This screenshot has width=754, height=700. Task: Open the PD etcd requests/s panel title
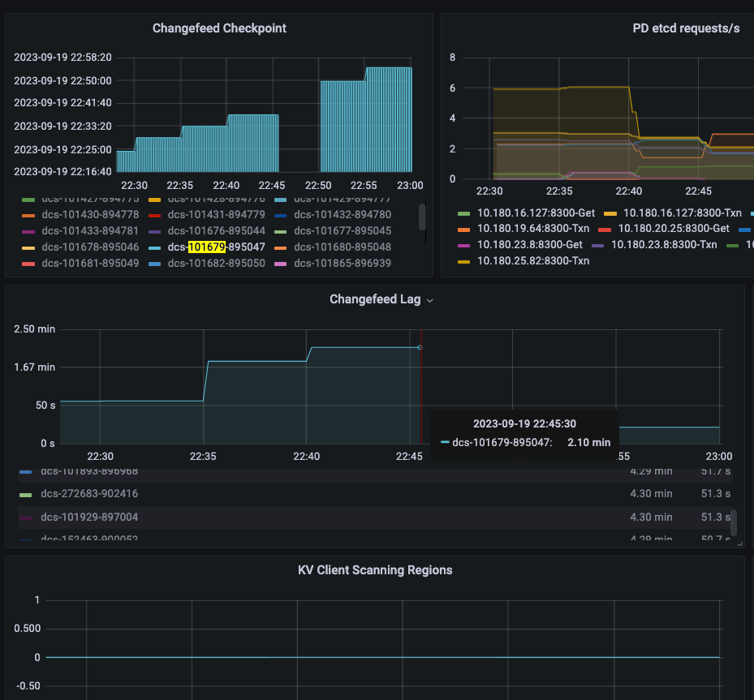pos(686,28)
